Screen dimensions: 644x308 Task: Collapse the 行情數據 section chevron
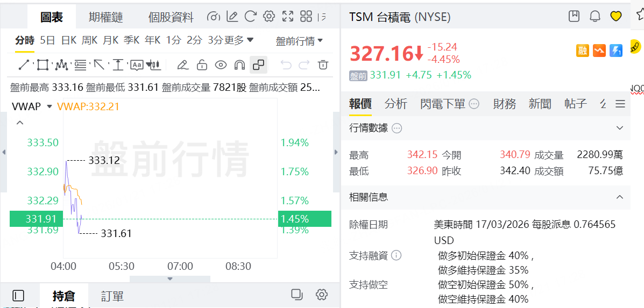coord(620,128)
